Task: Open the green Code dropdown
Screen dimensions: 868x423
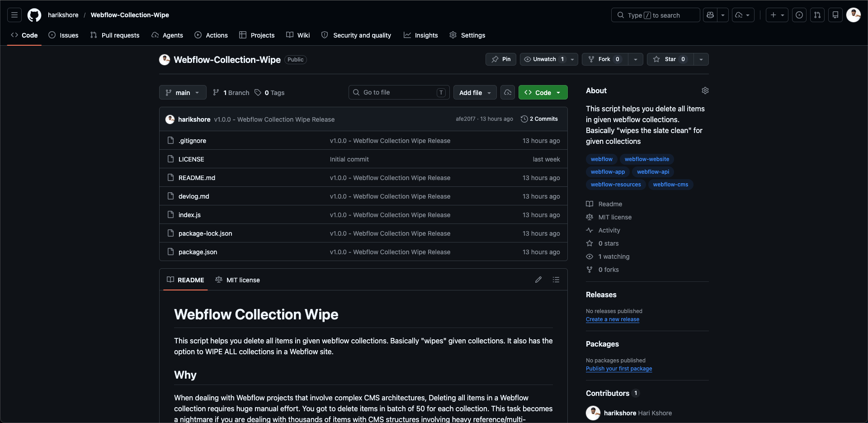Action: pyautogui.click(x=543, y=92)
